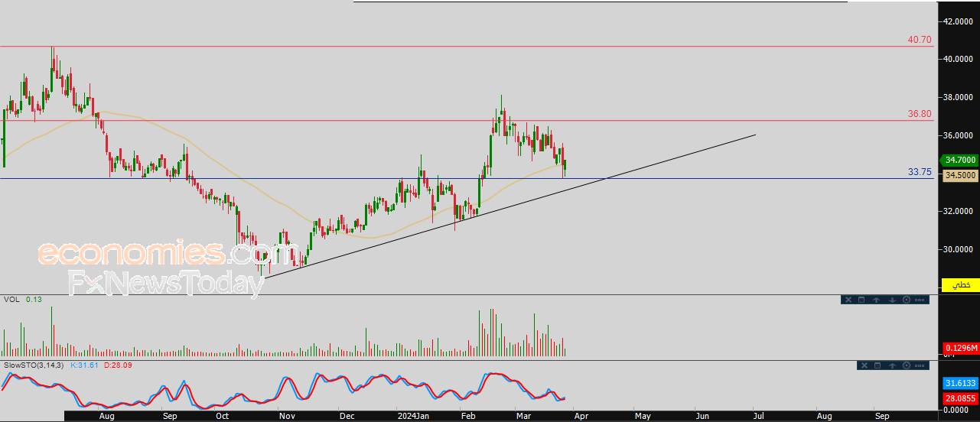Click the red 0.1296M volume tag
This screenshot has width=980, height=422.
click(x=960, y=348)
